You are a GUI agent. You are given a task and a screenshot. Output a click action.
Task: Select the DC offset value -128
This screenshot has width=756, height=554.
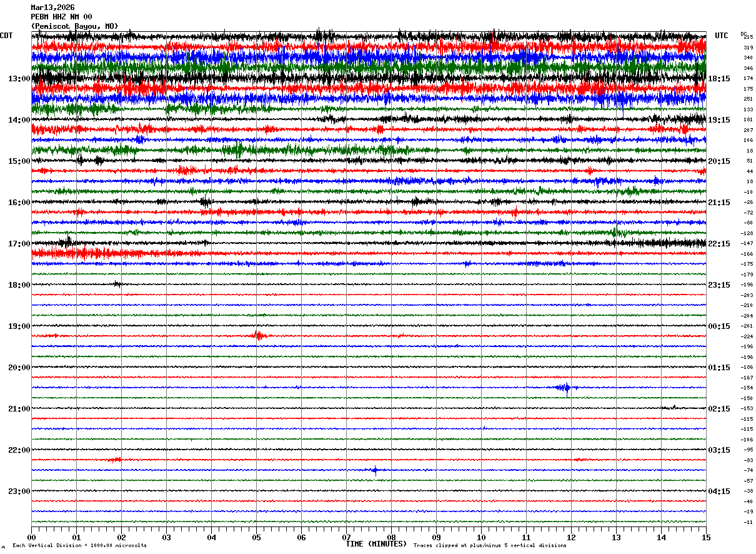(x=747, y=233)
